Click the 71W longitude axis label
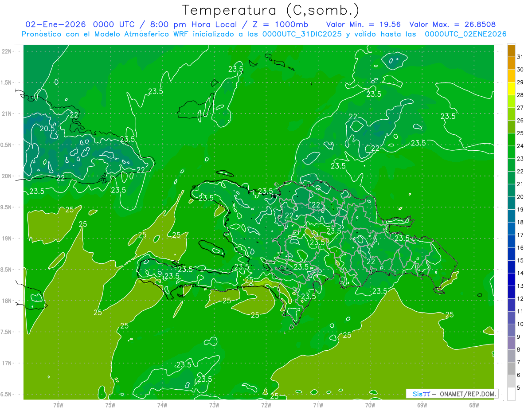 318,405
